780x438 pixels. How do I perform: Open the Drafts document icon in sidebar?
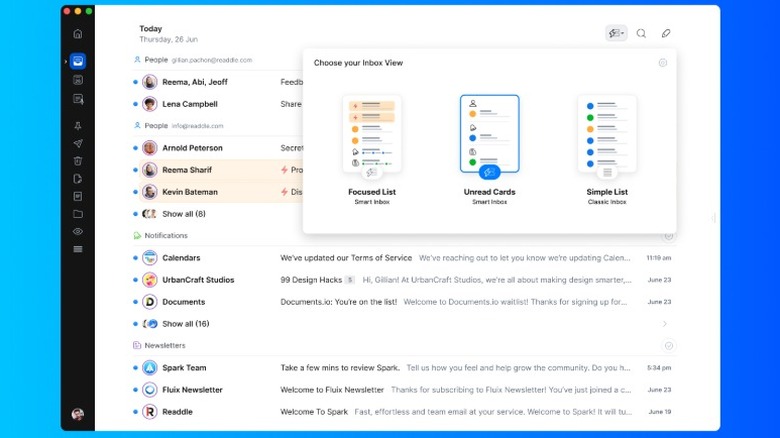[78, 179]
